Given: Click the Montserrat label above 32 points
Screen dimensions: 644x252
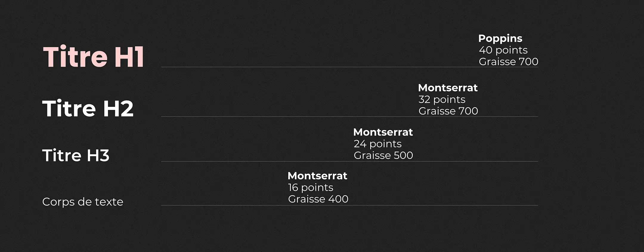Looking at the screenshot, I should (448, 88).
